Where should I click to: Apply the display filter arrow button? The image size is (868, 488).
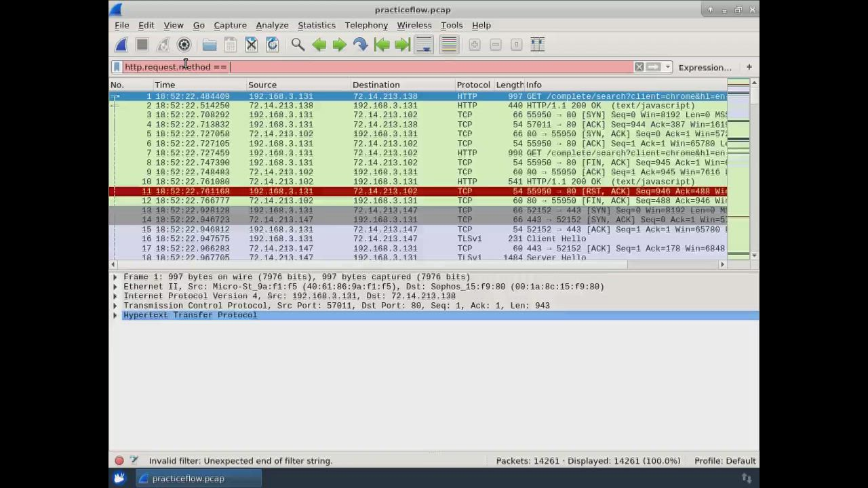653,67
